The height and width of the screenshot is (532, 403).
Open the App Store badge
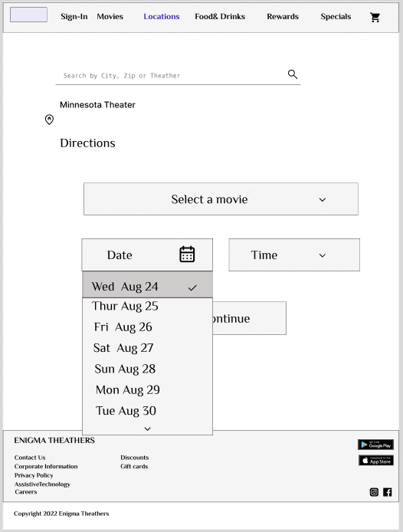tap(376, 461)
